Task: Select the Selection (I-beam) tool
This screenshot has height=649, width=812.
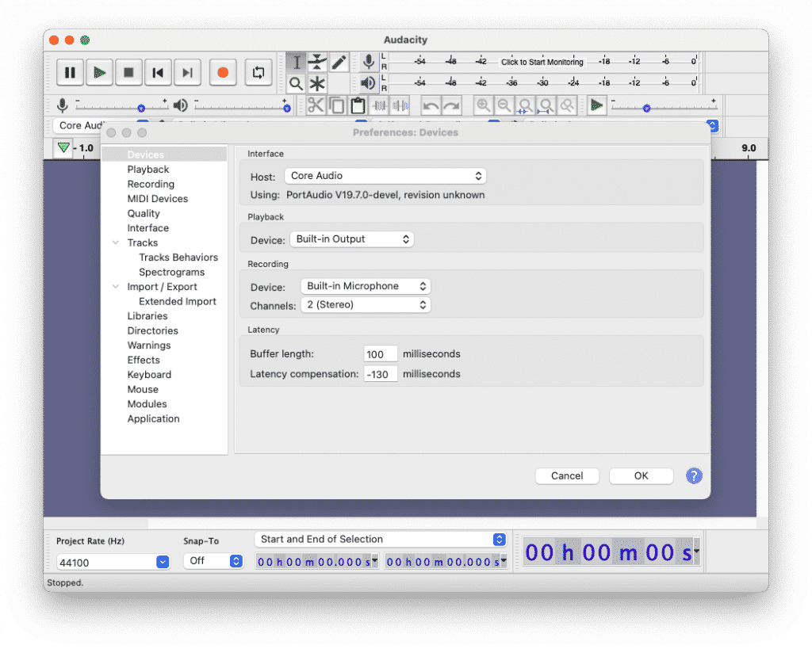Action: [297, 62]
